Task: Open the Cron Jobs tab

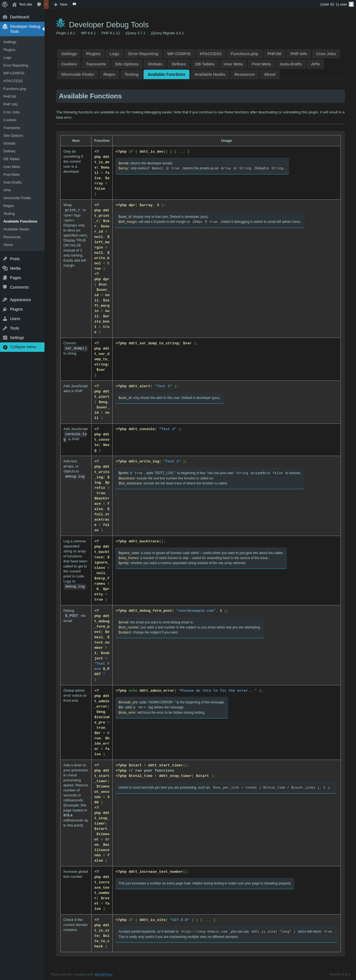Action: [326, 54]
